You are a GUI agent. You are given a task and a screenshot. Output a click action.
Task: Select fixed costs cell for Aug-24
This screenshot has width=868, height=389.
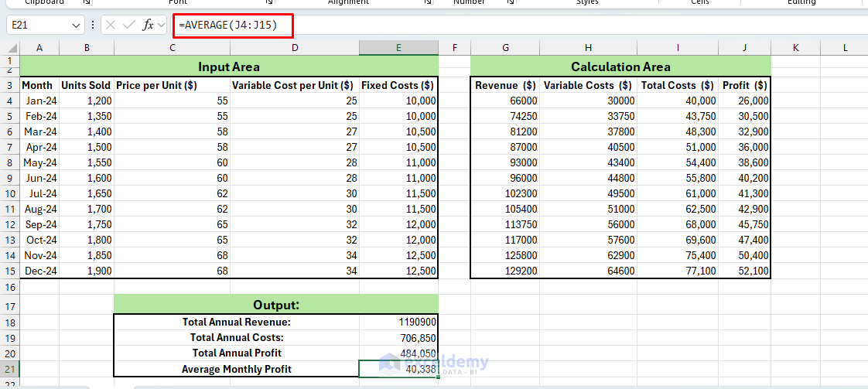[x=398, y=209]
